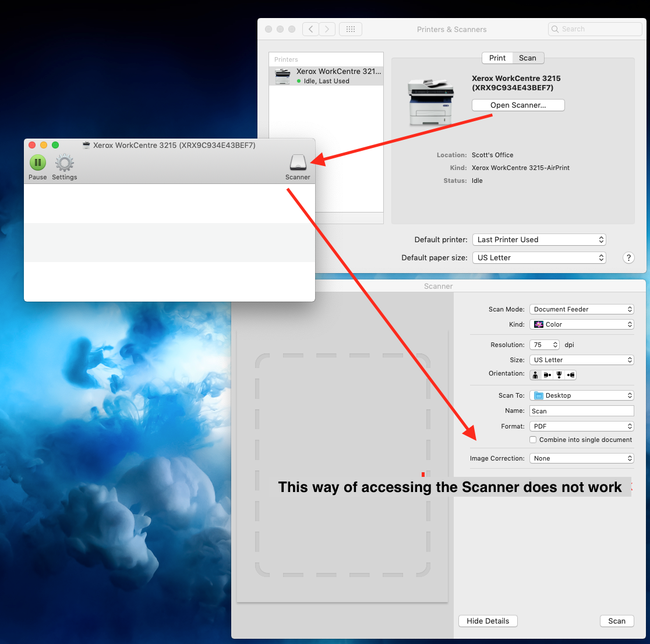
Task: Click the Scott's Office location text
Action: pyautogui.click(x=493, y=155)
